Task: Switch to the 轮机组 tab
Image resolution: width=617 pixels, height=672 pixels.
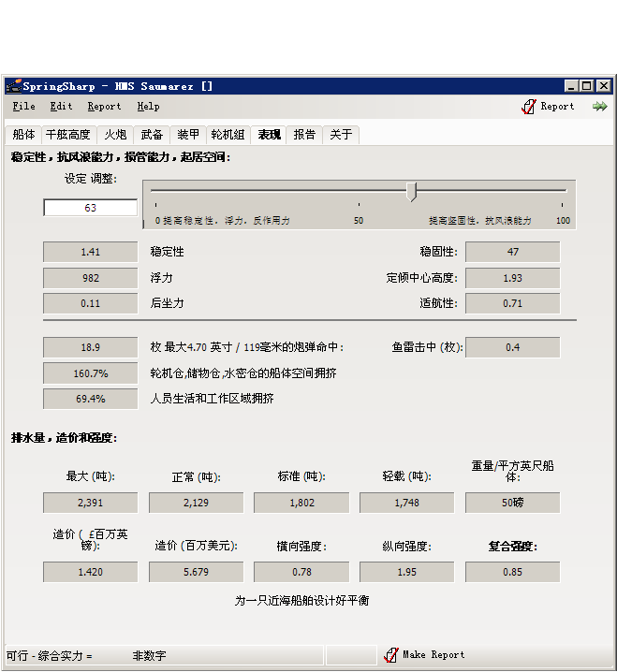Action: [x=228, y=135]
